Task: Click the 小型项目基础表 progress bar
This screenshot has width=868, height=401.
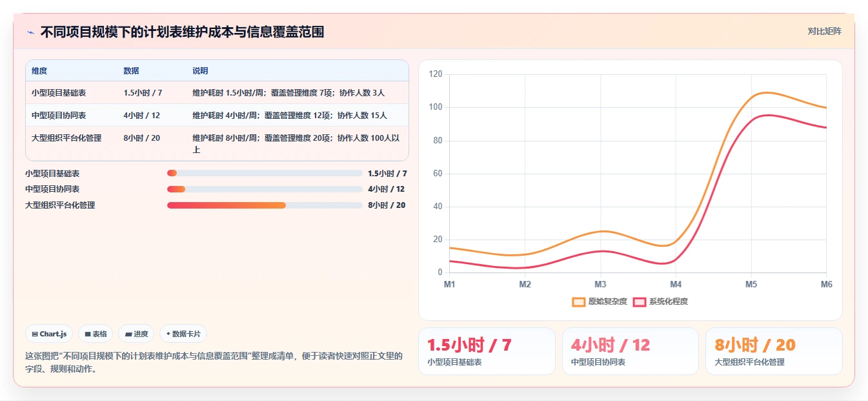Action: pyautogui.click(x=265, y=173)
